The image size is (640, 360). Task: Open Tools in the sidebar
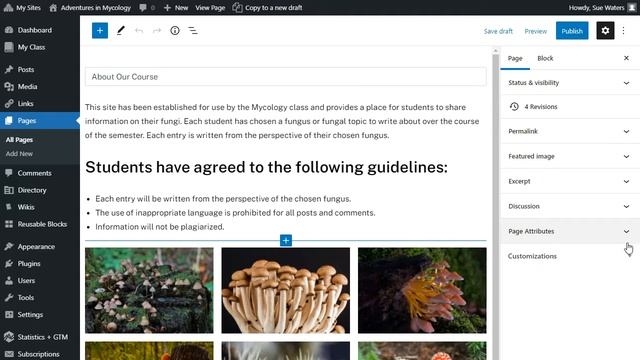point(40,298)
